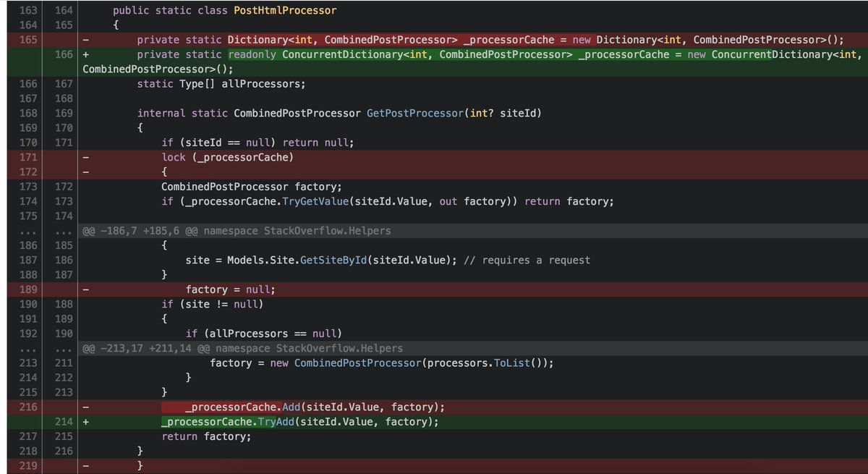Select the line "public static class PostHtmlProcessor"

tap(225, 11)
